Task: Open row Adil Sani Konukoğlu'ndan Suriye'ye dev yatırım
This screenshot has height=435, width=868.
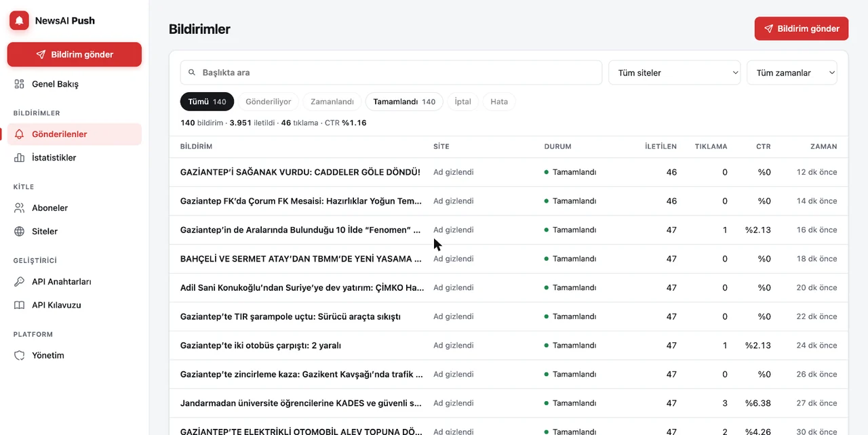Action: click(x=509, y=287)
